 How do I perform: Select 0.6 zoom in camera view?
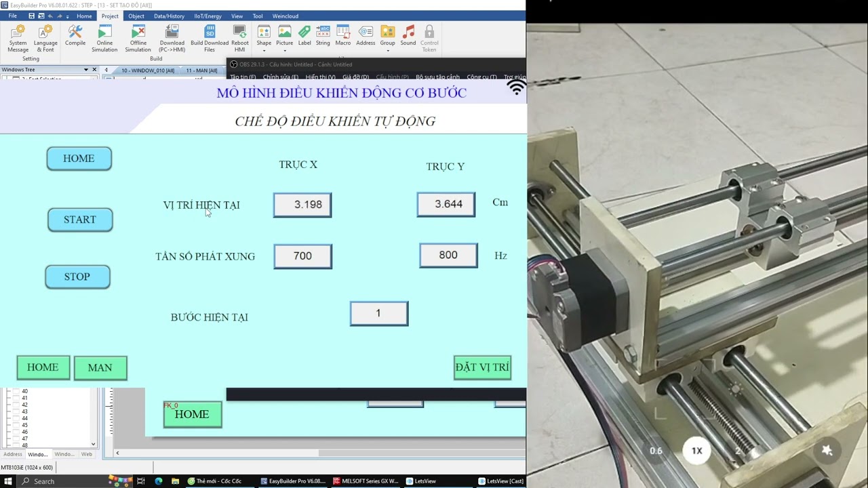pyautogui.click(x=656, y=451)
